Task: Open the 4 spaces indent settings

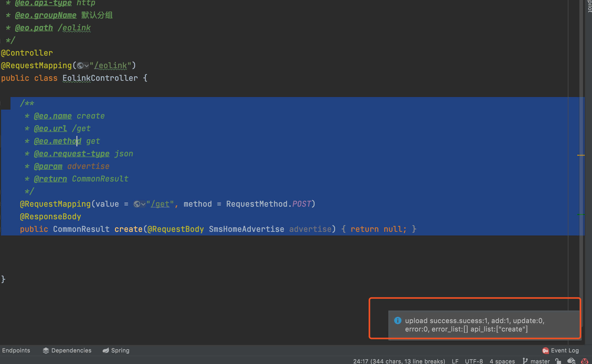Action: click(502, 361)
